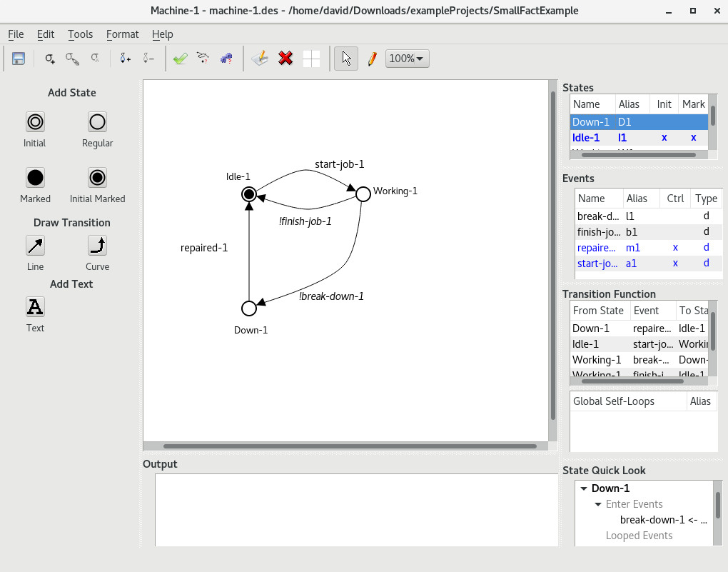
Task: Click the red X delete icon
Action: 285,59
